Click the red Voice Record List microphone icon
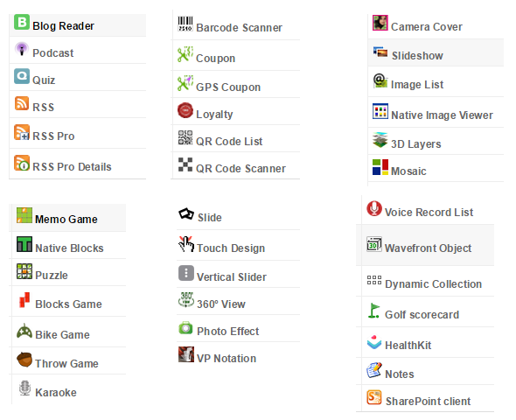Viewport: 516px width, 420px height. (374, 208)
